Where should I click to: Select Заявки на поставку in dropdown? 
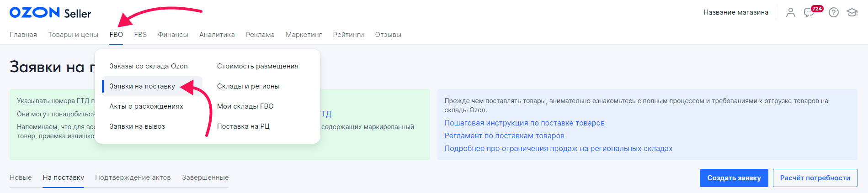152,86
